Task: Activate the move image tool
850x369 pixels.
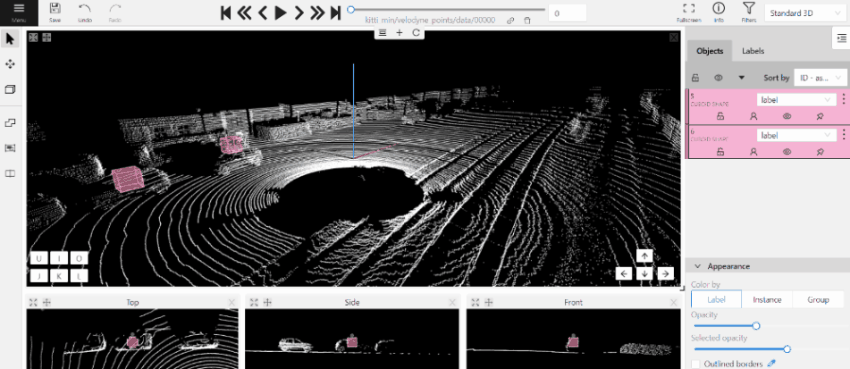Action: point(10,64)
